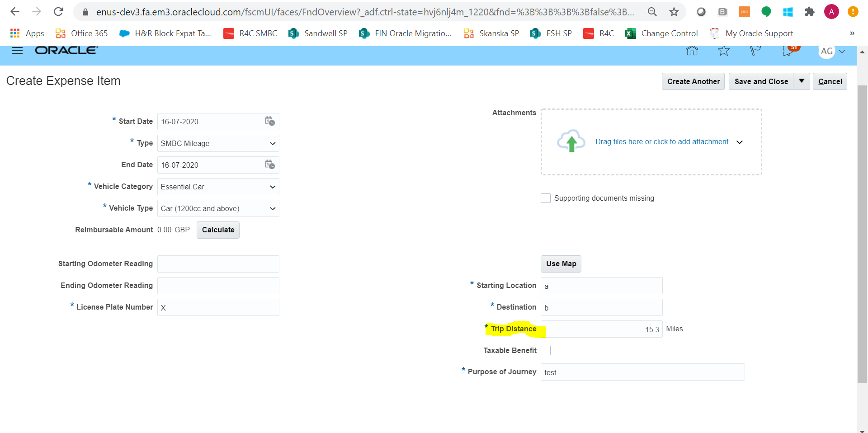868x433 pixels.
Task: Click the Calculate button
Action: point(218,230)
